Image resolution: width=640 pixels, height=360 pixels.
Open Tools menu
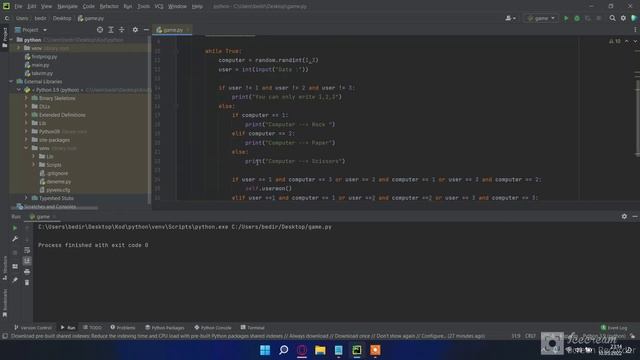(143, 7)
